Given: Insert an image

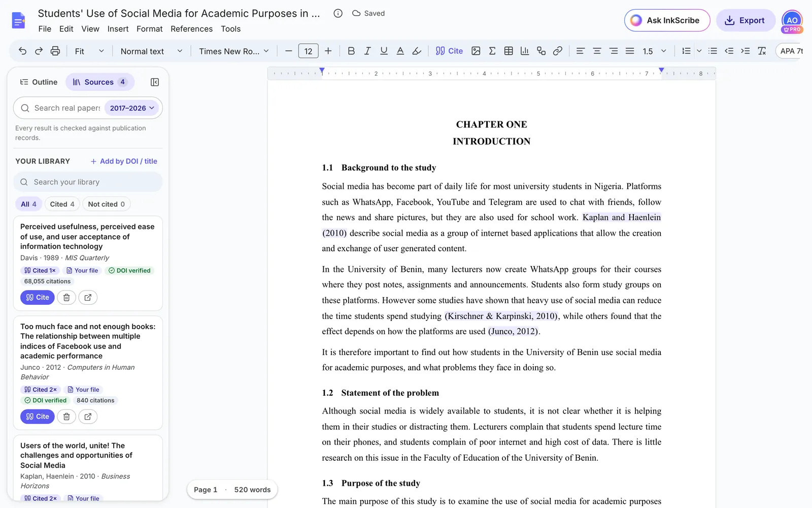Looking at the screenshot, I should pos(476,51).
